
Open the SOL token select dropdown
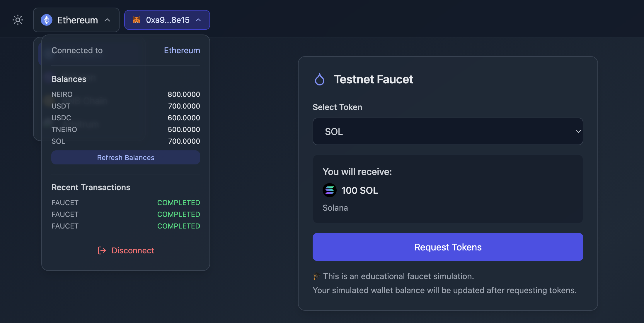point(448,131)
